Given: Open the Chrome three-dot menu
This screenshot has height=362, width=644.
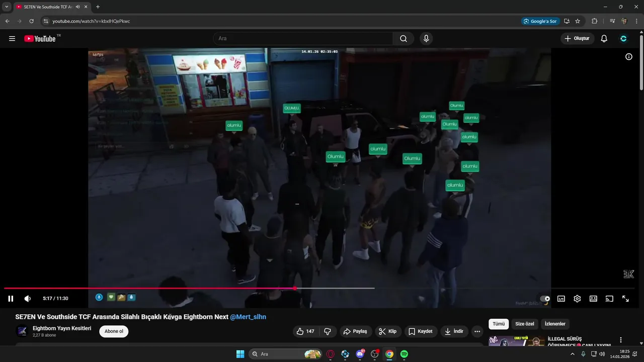Looking at the screenshot, I should (636, 21).
